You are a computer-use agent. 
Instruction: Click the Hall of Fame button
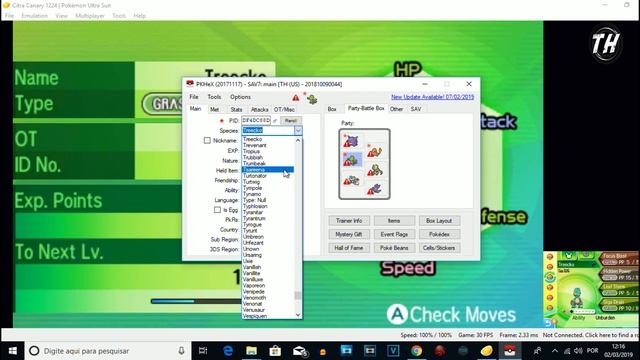click(x=349, y=248)
